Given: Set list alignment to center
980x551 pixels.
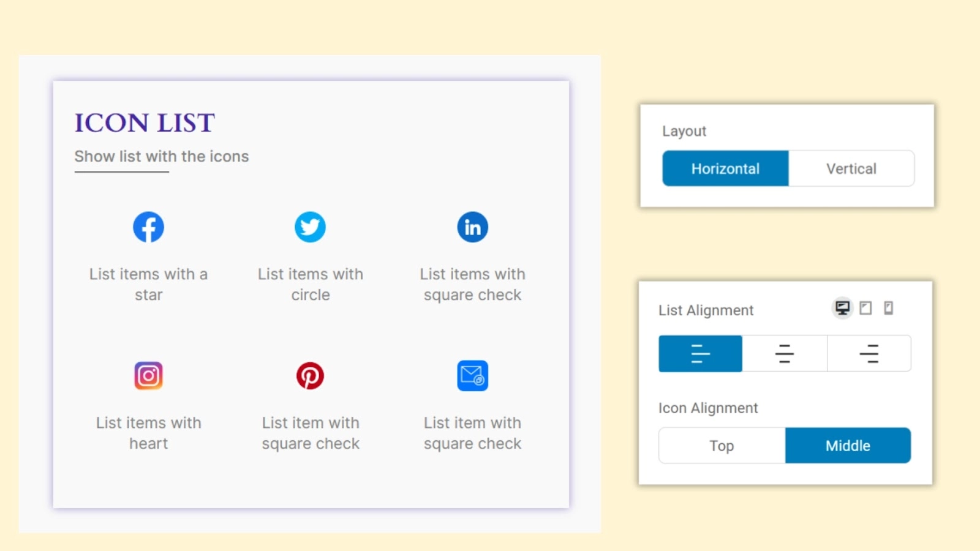Looking at the screenshot, I should pyautogui.click(x=785, y=353).
